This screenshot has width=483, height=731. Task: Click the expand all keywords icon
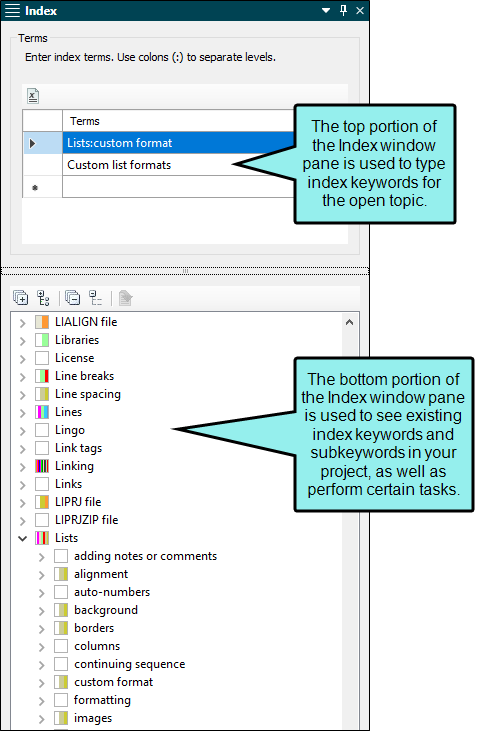pos(21,297)
